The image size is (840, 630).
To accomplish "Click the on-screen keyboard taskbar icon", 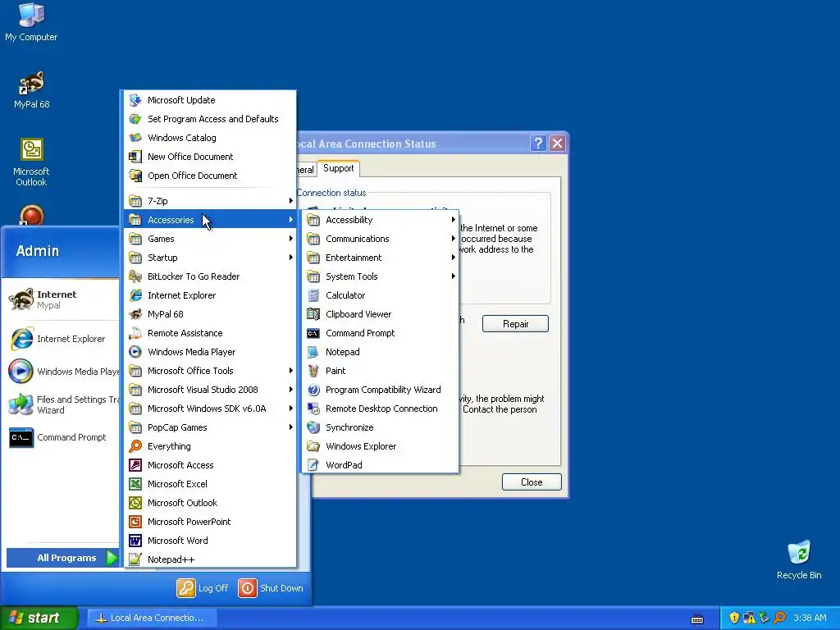I will pos(697,619).
